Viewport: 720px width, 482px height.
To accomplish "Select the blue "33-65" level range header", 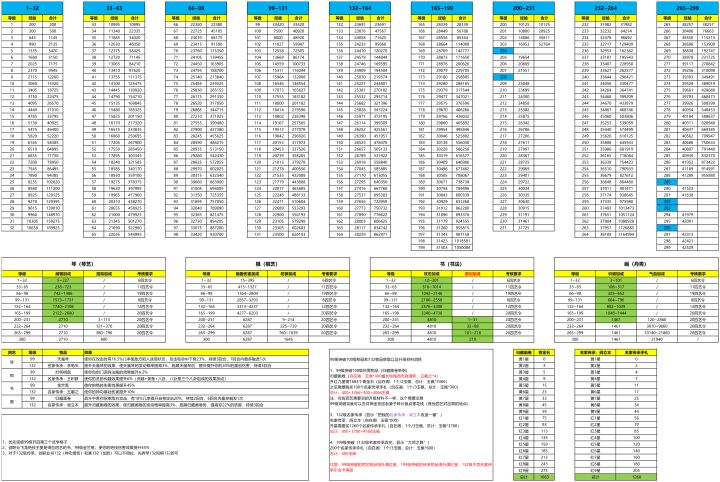I will (x=114, y=8).
